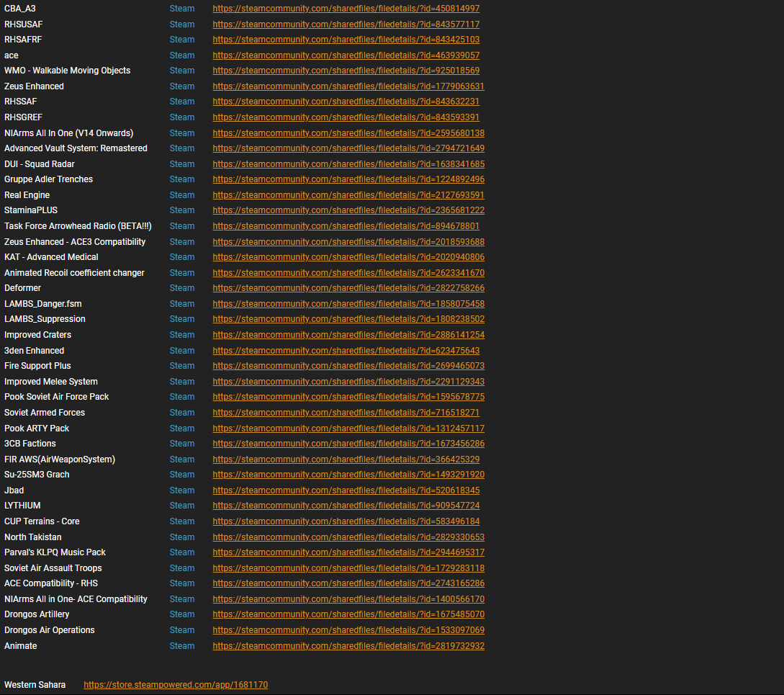784x695 pixels.
Task: Click 'Steam' source text in Jbad row
Action: click(182, 490)
